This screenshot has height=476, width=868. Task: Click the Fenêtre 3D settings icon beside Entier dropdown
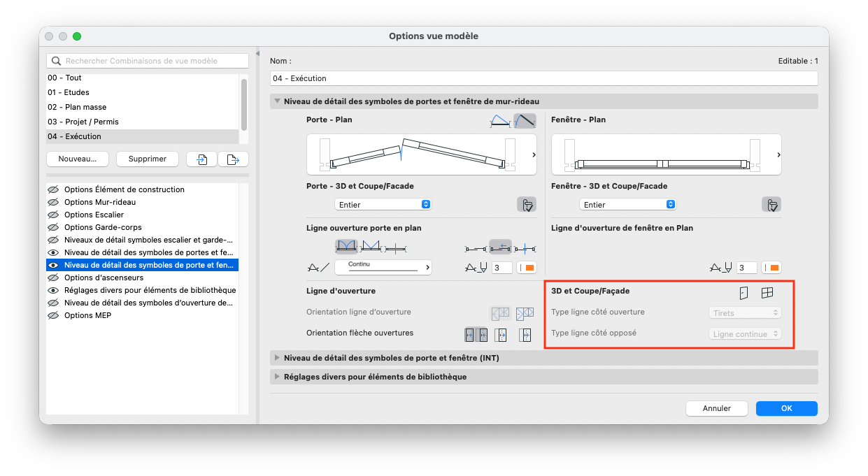(771, 205)
